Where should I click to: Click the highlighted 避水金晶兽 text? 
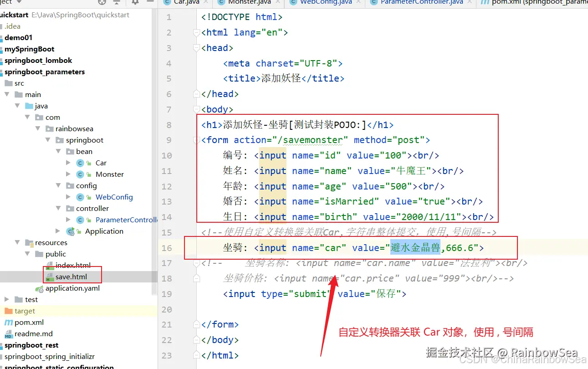[x=415, y=248]
